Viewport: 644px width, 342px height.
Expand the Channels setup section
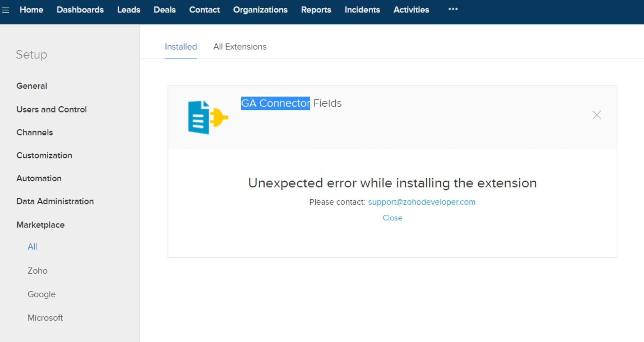coord(34,132)
